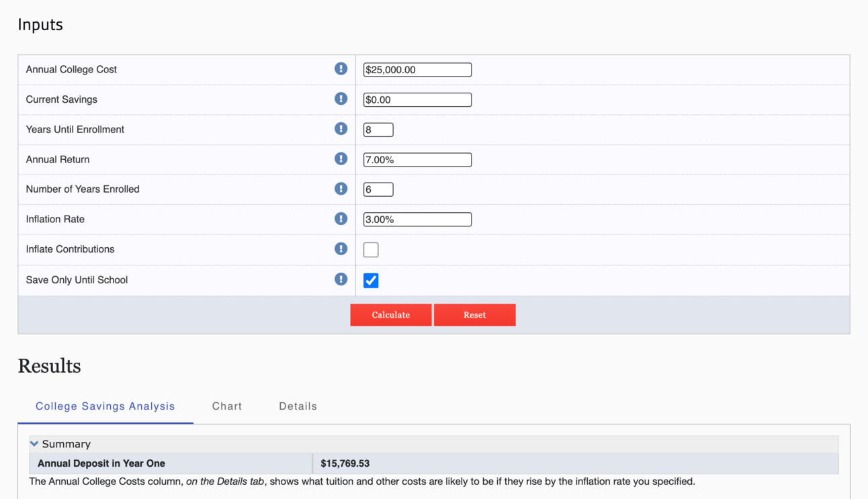This screenshot has height=499, width=868.
Task: Focus the Annual College Cost input field
Action: [x=417, y=70]
